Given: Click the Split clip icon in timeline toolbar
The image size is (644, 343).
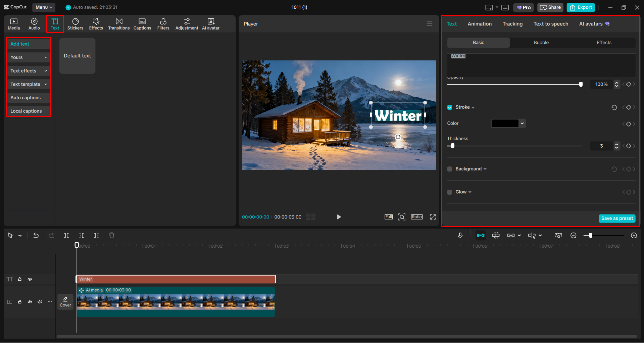Looking at the screenshot, I should pos(66,235).
